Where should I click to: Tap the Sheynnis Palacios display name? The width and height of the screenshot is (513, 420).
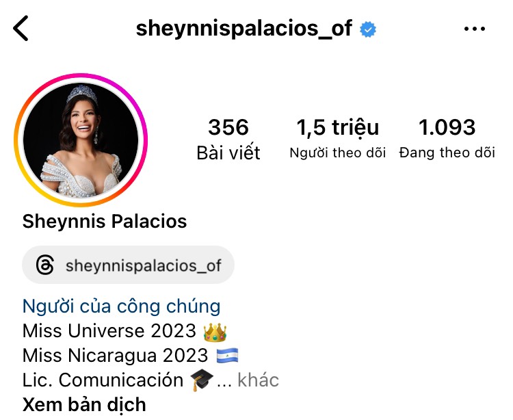(105, 222)
